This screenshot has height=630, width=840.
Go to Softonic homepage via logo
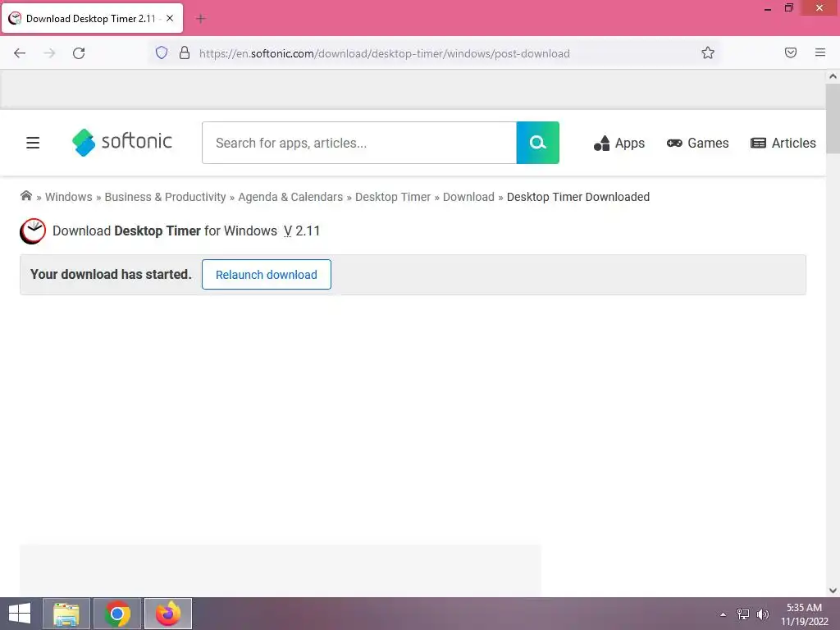tap(122, 142)
